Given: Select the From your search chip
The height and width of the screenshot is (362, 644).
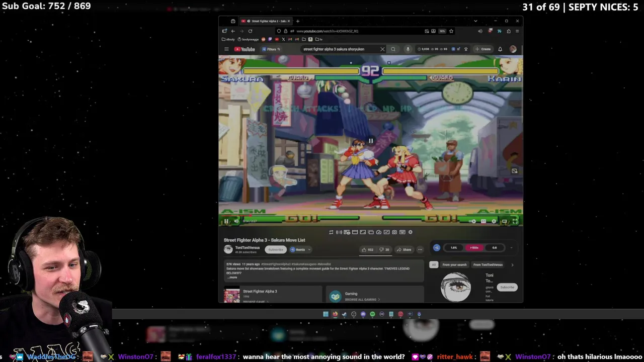Looking at the screenshot, I should [x=454, y=264].
